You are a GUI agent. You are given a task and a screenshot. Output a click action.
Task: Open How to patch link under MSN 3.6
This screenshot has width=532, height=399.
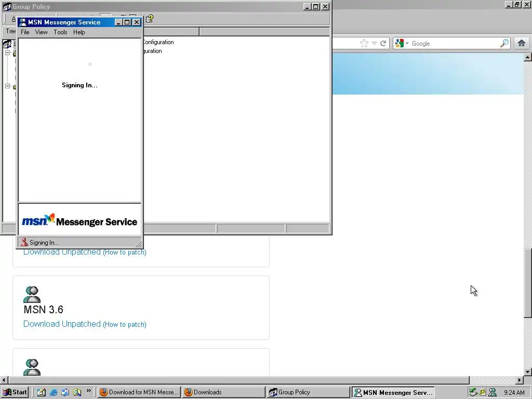[x=125, y=324]
